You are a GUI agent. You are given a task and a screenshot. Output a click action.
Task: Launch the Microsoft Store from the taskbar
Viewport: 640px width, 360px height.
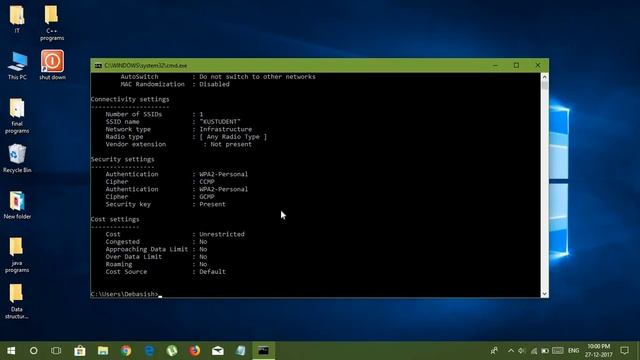pos(80,351)
